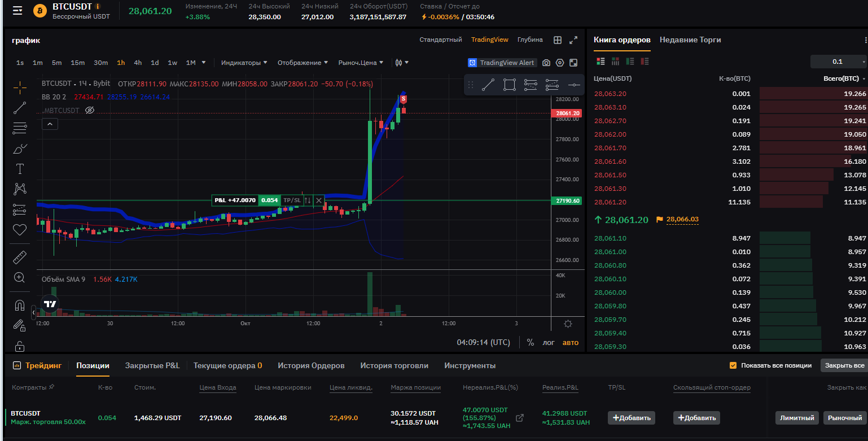This screenshot has width=868, height=441.
Task: Toggle percent scale on price axis
Action: point(531,342)
